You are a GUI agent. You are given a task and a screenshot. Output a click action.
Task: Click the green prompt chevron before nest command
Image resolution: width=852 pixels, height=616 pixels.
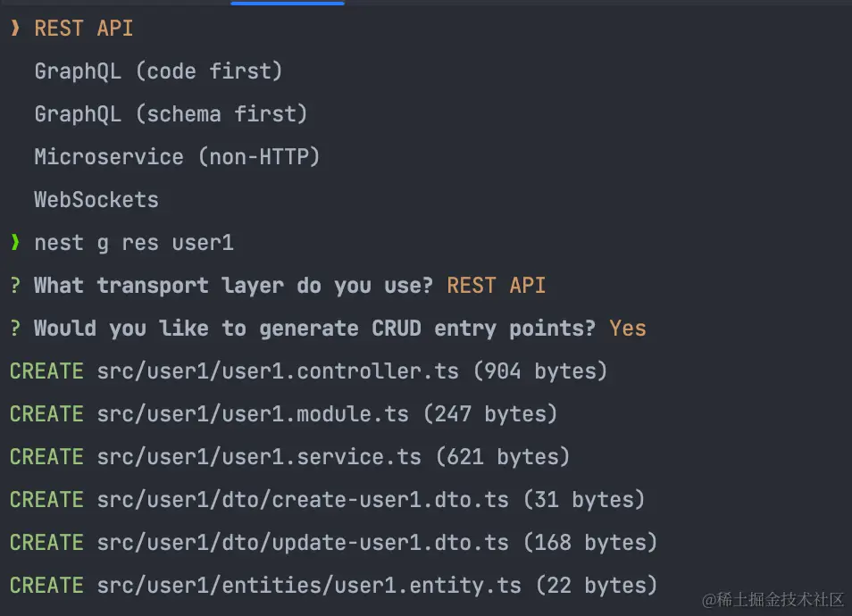(x=14, y=243)
